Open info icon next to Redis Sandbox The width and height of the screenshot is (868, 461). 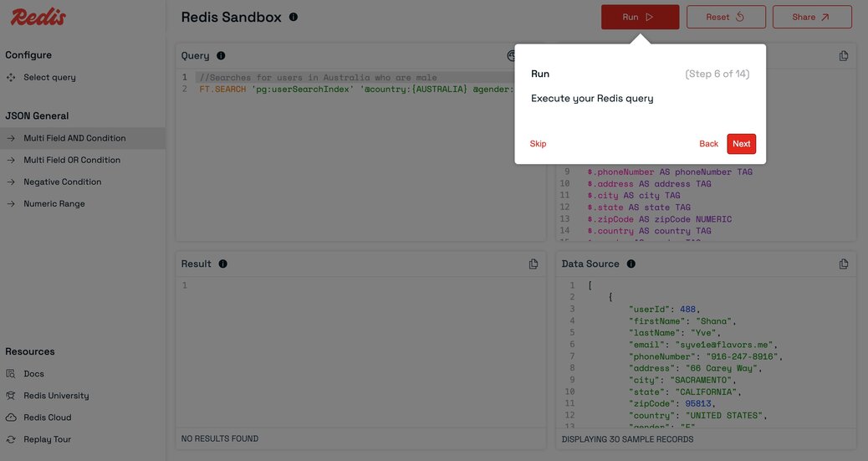pyautogui.click(x=294, y=18)
